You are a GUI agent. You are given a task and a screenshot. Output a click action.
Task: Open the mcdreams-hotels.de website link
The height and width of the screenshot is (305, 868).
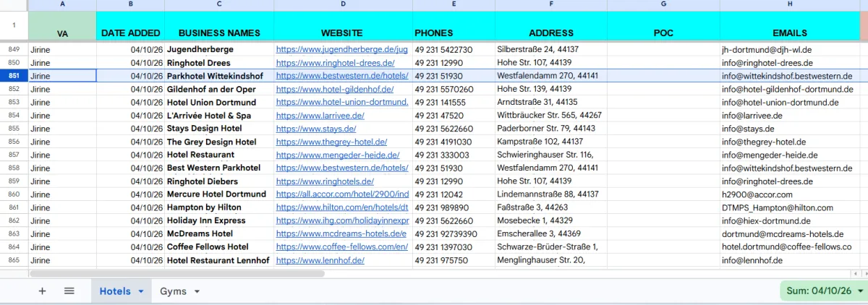pyautogui.click(x=341, y=234)
